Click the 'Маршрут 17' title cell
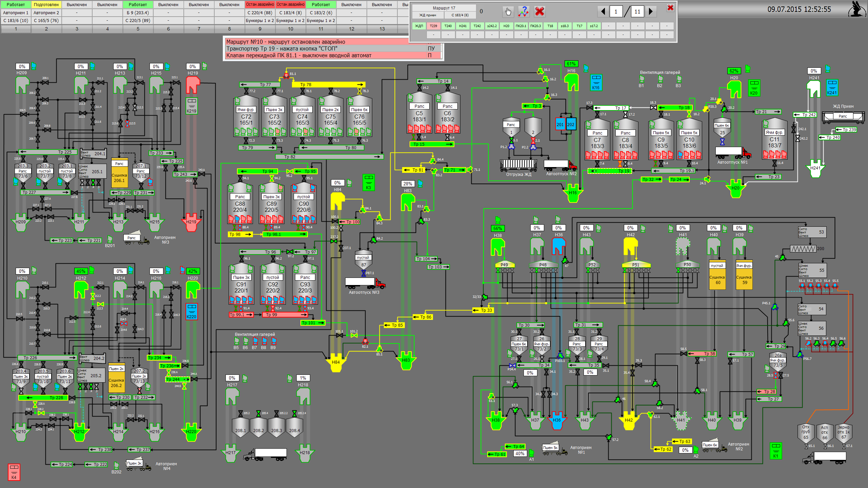 click(444, 8)
